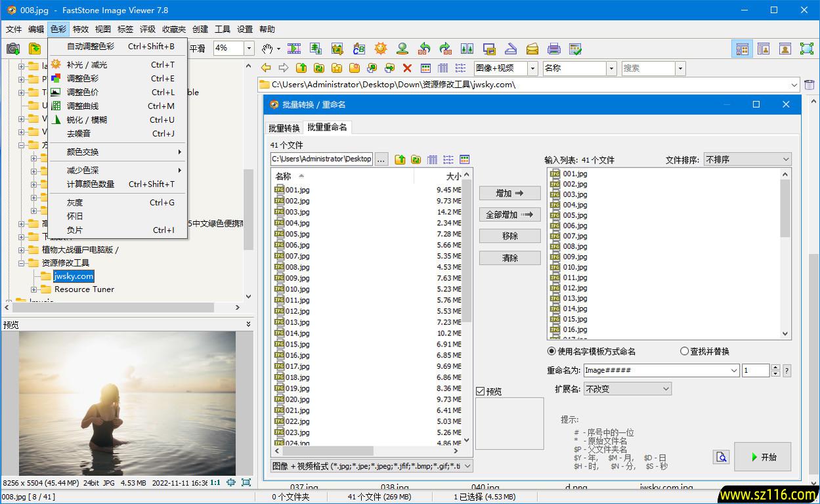Rotate the image right 90 degrees
Viewport: 820px width, 504px height.
(446, 48)
